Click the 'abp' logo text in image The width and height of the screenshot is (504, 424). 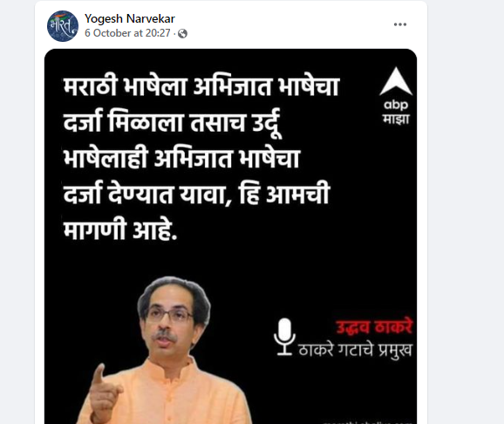pos(396,105)
